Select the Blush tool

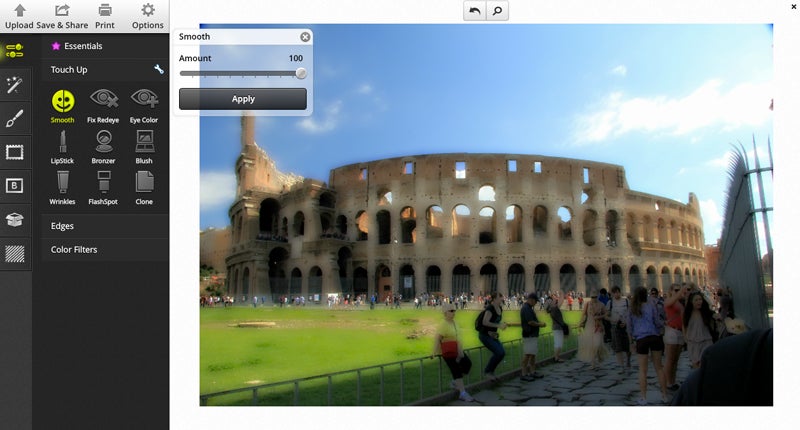pos(144,147)
